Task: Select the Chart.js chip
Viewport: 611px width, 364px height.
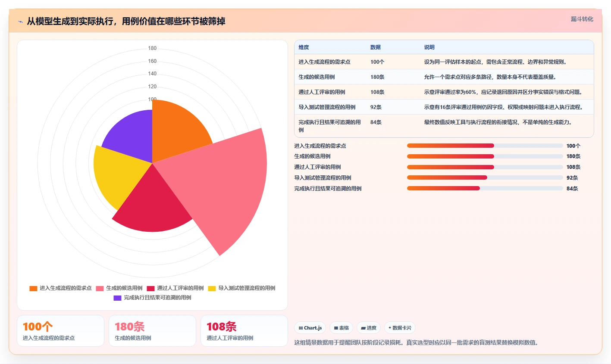Action: [x=310, y=328]
